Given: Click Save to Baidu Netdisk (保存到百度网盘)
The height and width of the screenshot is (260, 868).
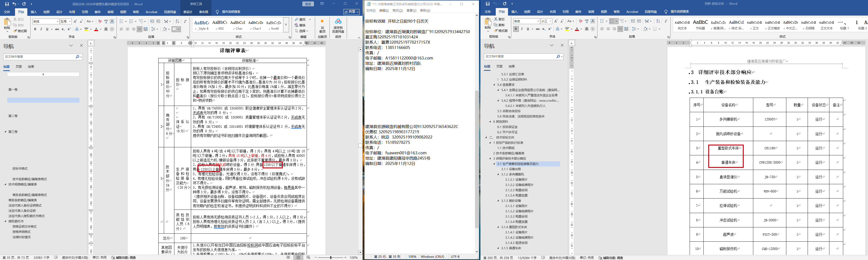Looking at the screenshot, I should tap(338, 26).
